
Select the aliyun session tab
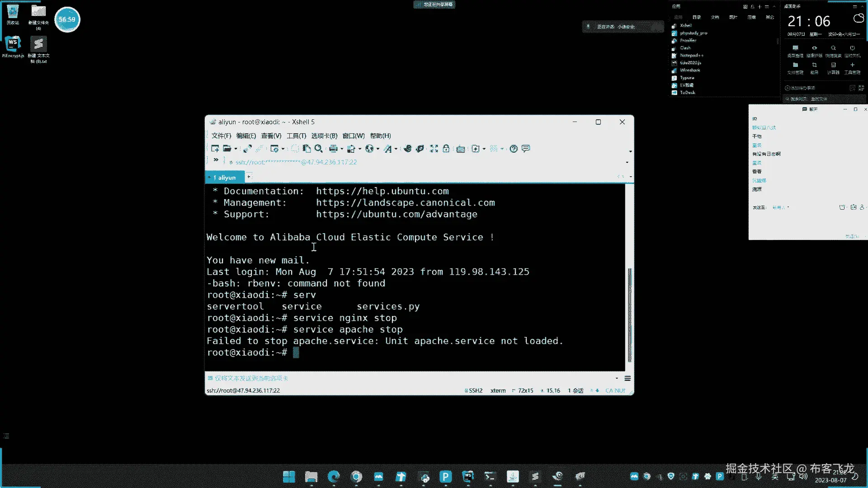pos(226,178)
